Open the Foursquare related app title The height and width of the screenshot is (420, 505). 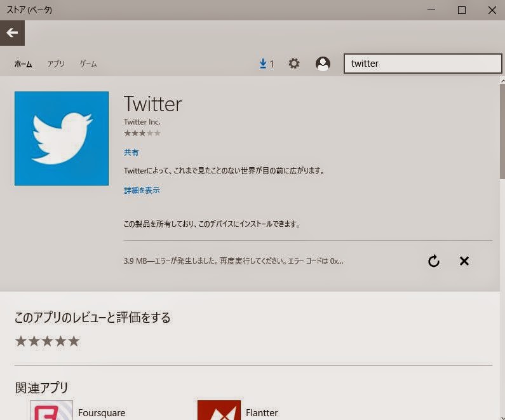point(102,412)
